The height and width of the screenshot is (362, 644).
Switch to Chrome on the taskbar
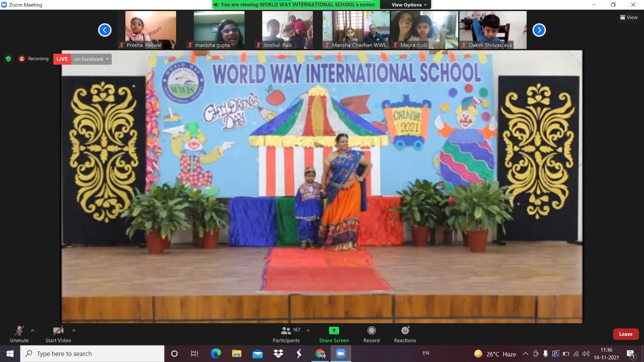320,354
